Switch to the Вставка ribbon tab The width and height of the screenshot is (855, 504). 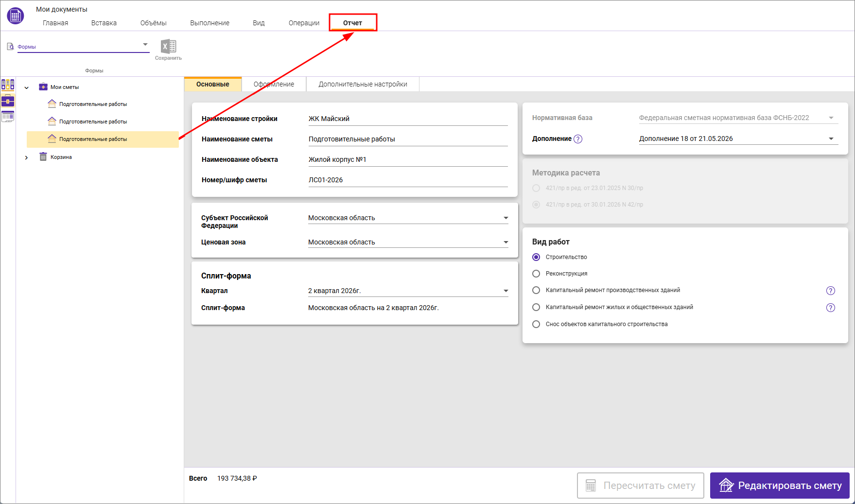(104, 23)
